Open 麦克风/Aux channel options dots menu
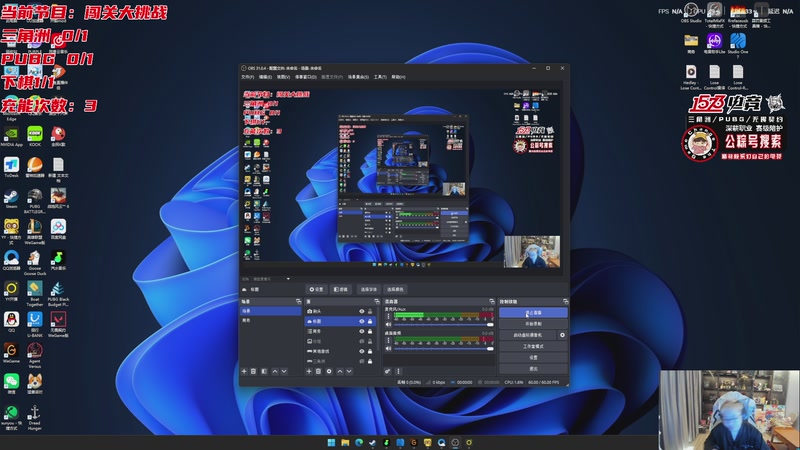Viewport: 800px width, 450px height. (x=388, y=316)
